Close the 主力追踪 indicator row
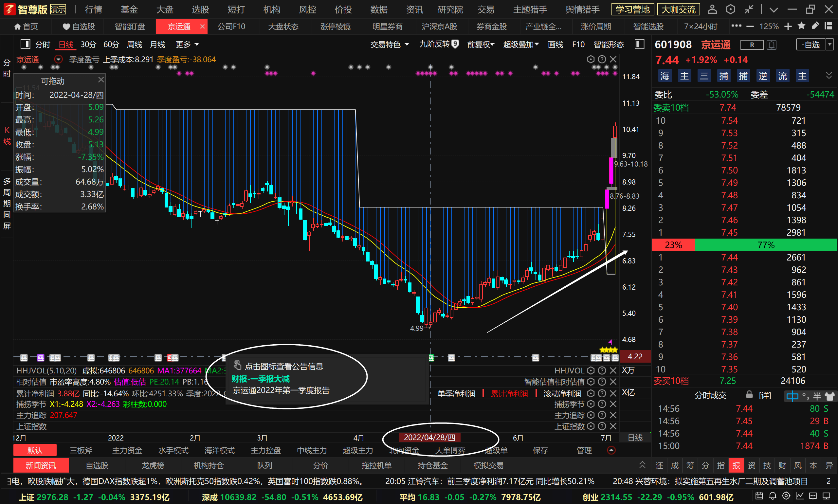 pos(613,415)
